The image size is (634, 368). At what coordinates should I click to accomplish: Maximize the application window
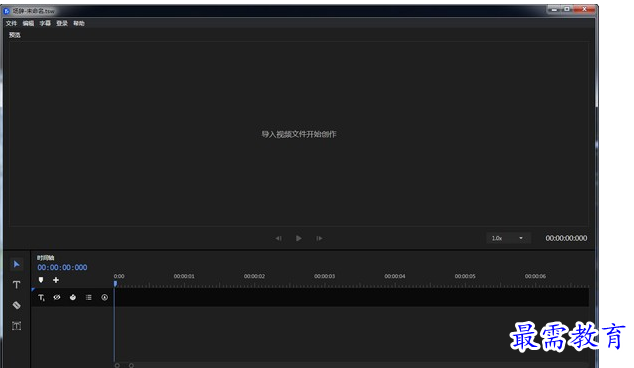tap(567, 9)
